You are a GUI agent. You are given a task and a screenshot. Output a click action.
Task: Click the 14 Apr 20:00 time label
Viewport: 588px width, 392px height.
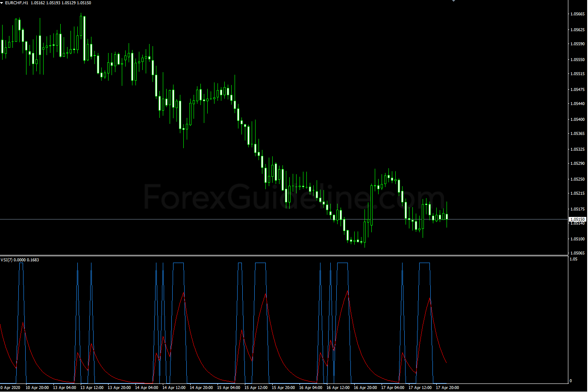[x=201, y=388]
